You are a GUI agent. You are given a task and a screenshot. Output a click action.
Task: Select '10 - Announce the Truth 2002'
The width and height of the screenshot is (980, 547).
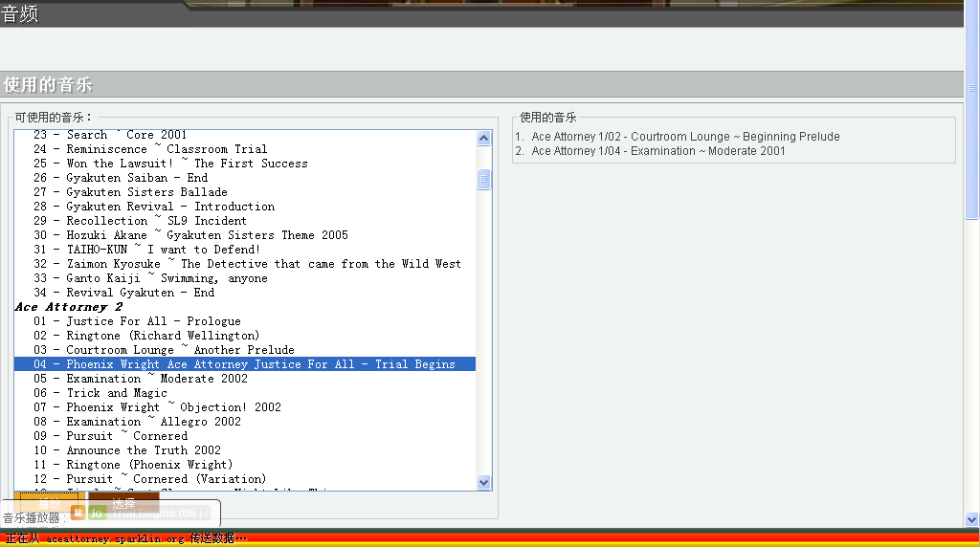[244, 450]
